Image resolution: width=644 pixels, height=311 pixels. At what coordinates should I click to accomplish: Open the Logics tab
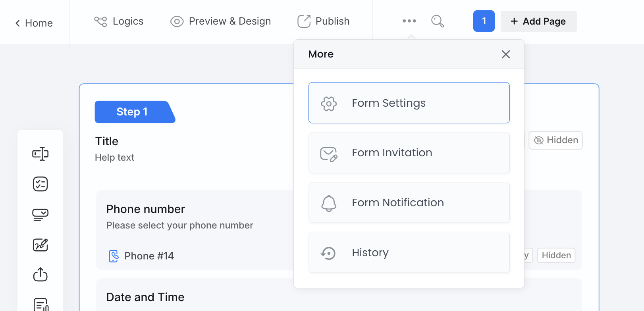point(119,21)
